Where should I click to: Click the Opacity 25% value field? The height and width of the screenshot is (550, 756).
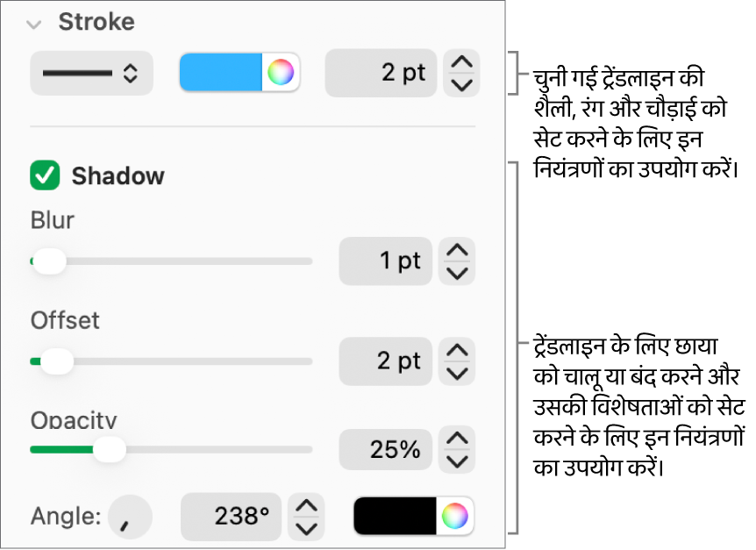[386, 450]
